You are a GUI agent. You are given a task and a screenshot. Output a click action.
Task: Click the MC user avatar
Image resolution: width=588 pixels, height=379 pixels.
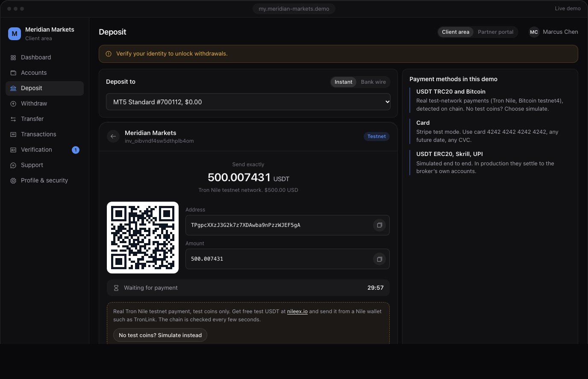click(x=534, y=32)
